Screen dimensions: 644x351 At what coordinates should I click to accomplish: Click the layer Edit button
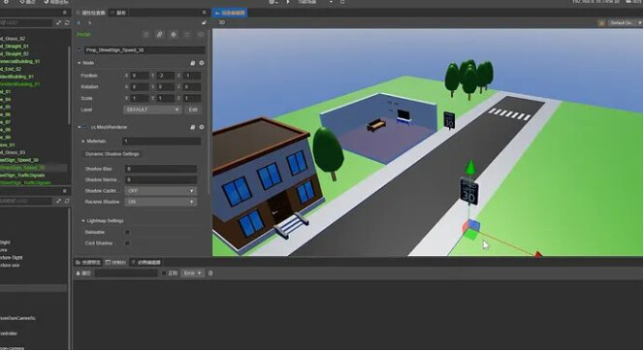pyautogui.click(x=193, y=110)
